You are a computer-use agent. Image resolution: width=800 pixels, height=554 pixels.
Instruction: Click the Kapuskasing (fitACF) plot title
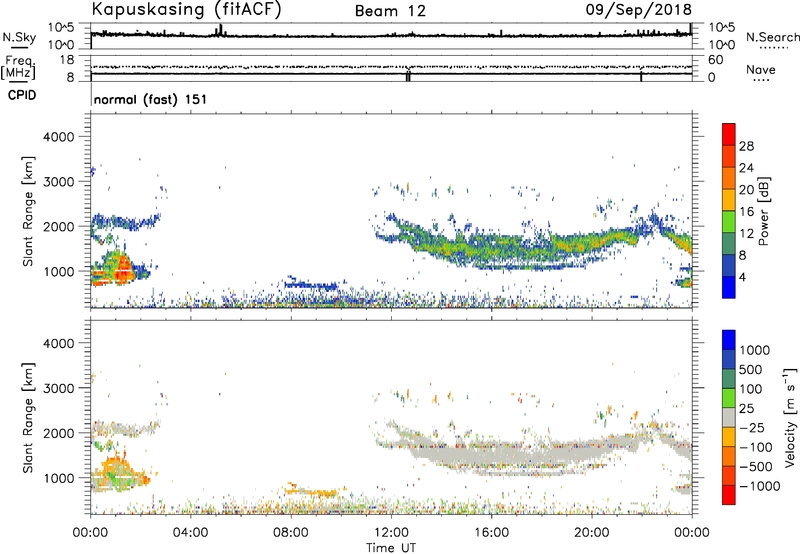pos(186,9)
